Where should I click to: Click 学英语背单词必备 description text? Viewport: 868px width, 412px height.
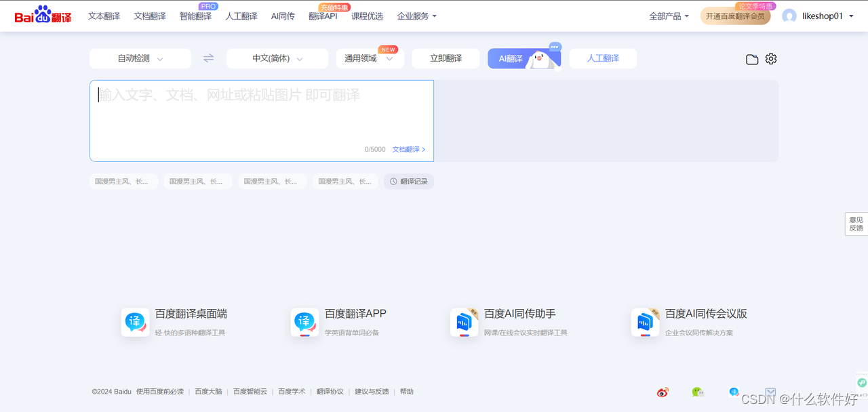click(352, 333)
